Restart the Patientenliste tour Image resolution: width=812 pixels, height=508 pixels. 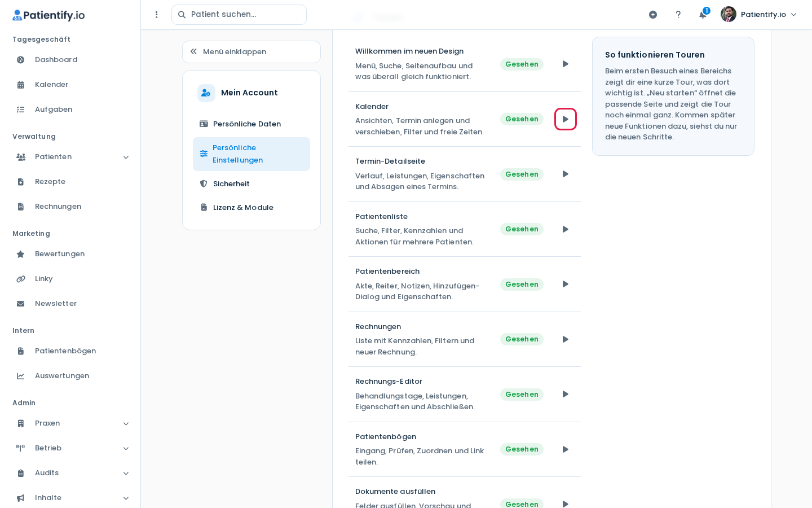[x=566, y=229]
